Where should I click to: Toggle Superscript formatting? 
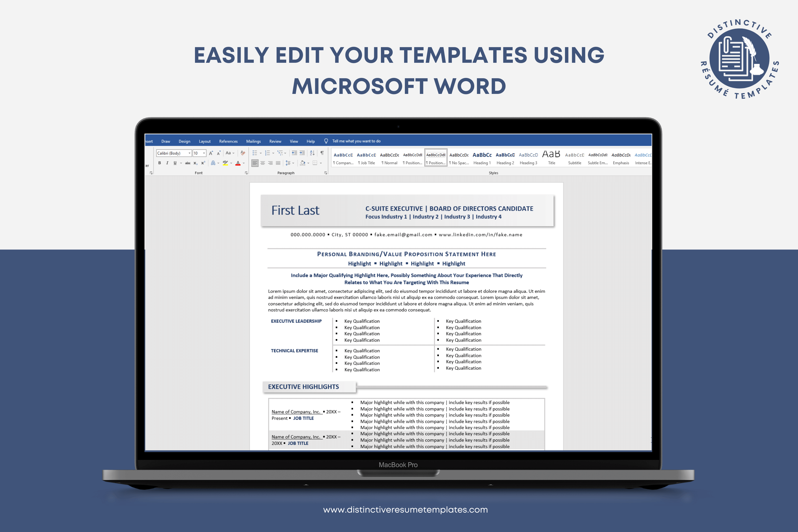click(x=203, y=163)
